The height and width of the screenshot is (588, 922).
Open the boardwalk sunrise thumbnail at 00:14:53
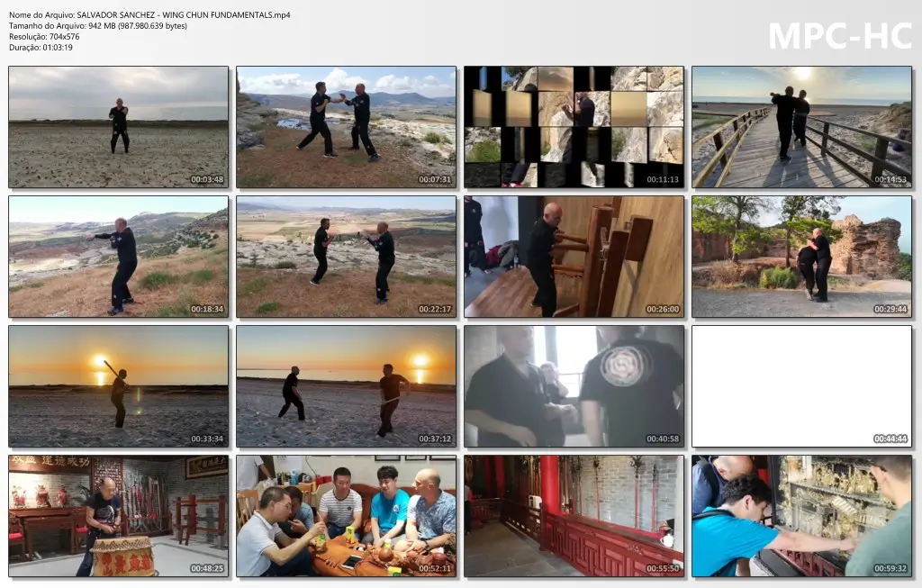coord(804,127)
